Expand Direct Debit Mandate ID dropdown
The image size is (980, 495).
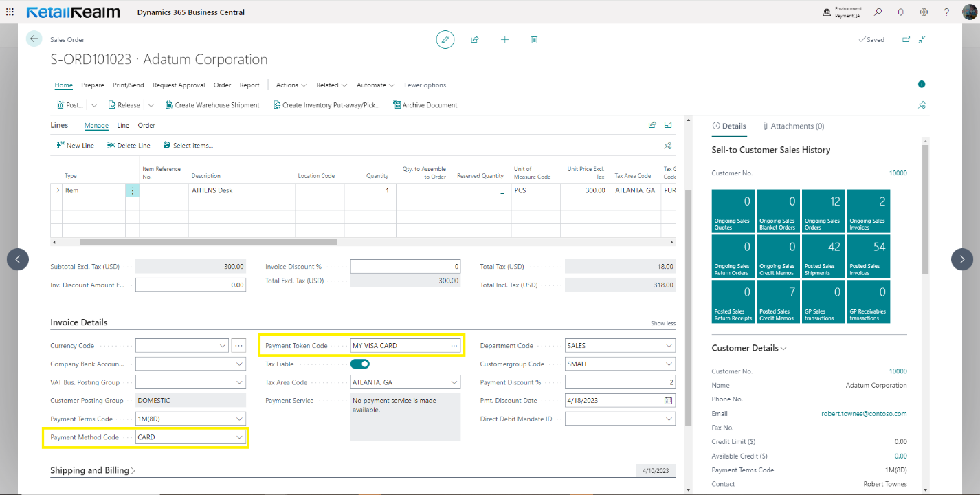pyautogui.click(x=669, y=419)
